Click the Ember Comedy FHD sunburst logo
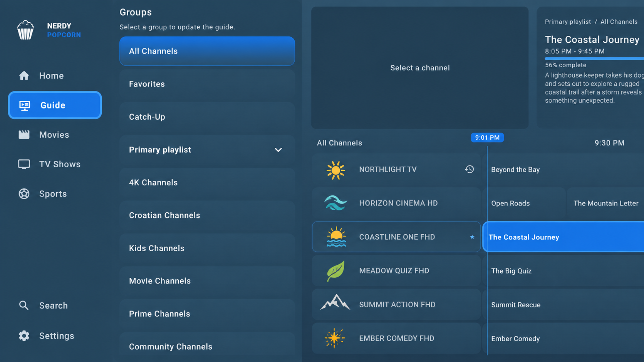This screenshot has width=644, height=362. 334,338
